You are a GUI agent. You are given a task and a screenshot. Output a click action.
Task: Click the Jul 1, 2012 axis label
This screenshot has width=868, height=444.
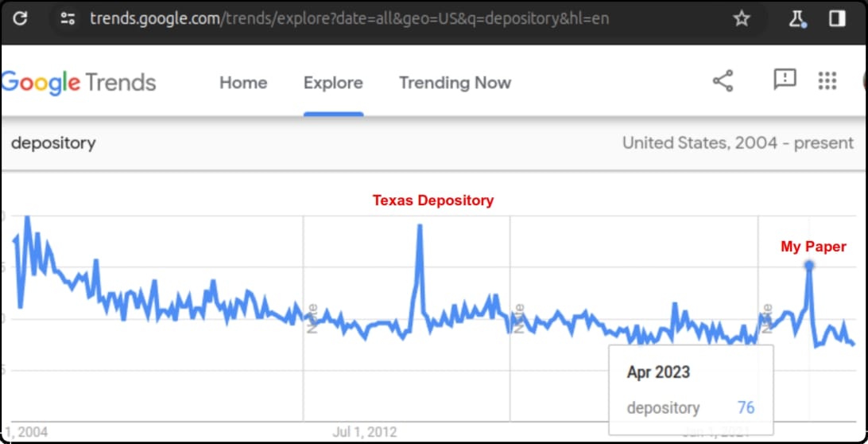point(365,432)
